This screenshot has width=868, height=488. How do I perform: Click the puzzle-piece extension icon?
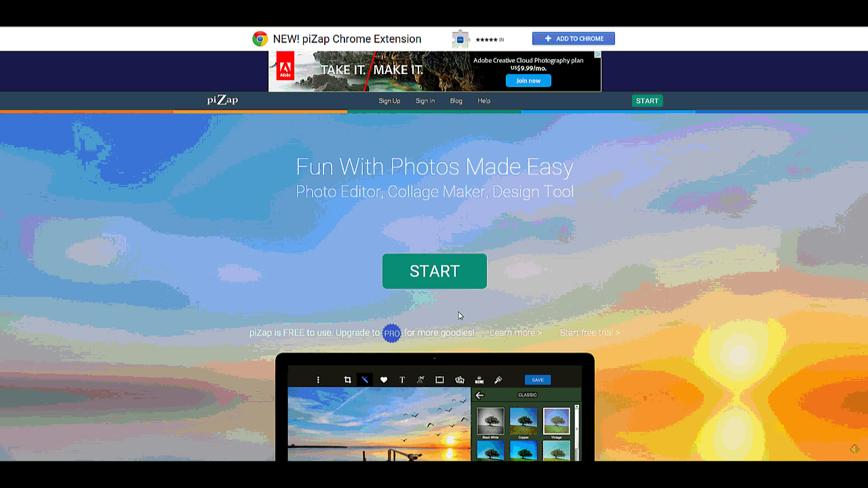click(x=460, y=39)
